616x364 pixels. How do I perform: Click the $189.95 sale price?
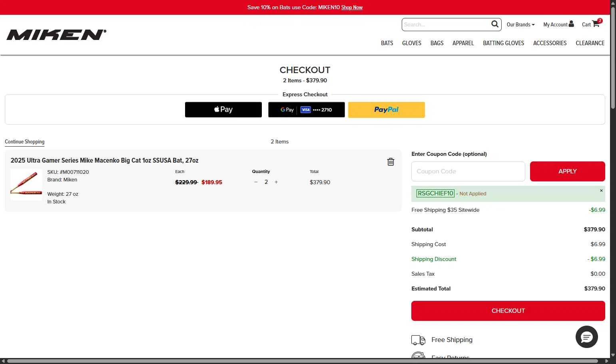[x=212, y=182]
